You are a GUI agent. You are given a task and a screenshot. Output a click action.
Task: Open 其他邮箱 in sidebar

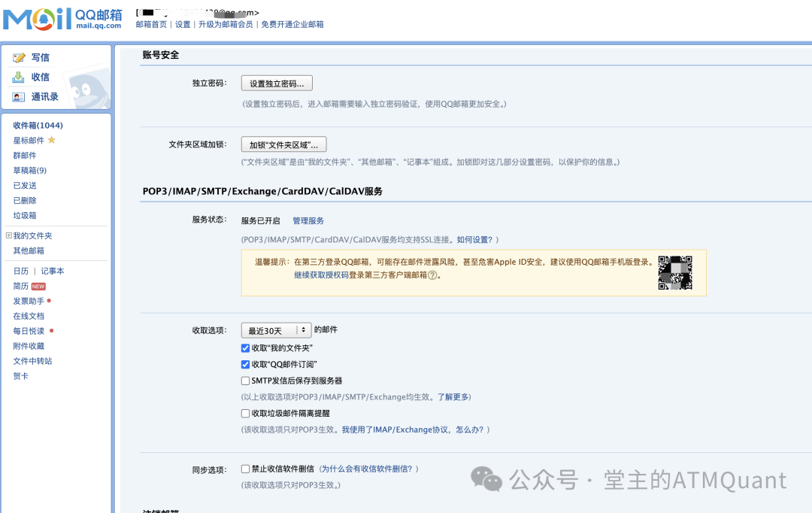point(29,250)
